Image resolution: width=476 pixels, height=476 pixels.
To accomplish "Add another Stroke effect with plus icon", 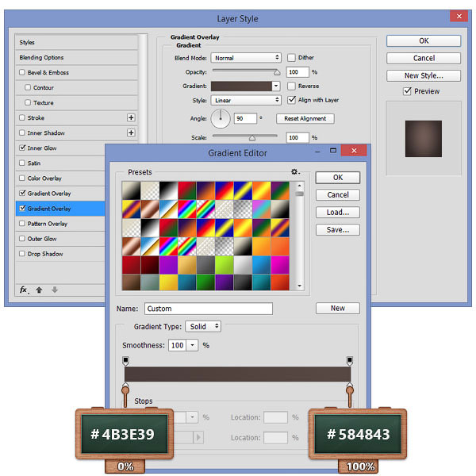I will (x=131, y=117).
